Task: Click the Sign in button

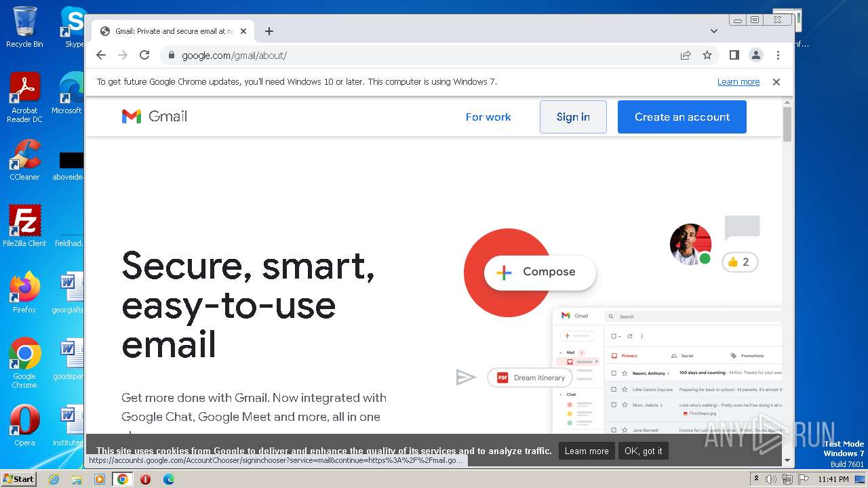Action: pyautogui.click(x=573, y=117)
